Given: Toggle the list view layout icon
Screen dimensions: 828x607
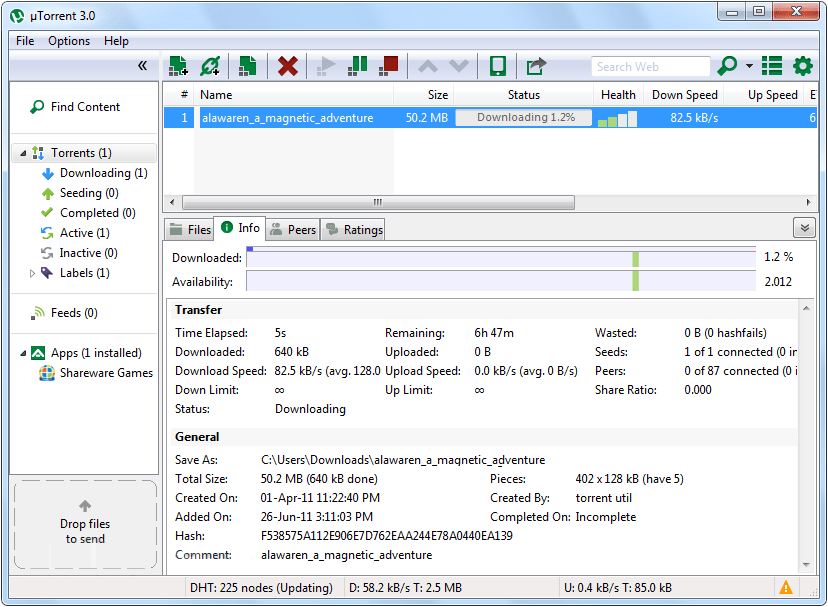Looking at the screenshot, I should pyautogui.click(x=771, y=66).
